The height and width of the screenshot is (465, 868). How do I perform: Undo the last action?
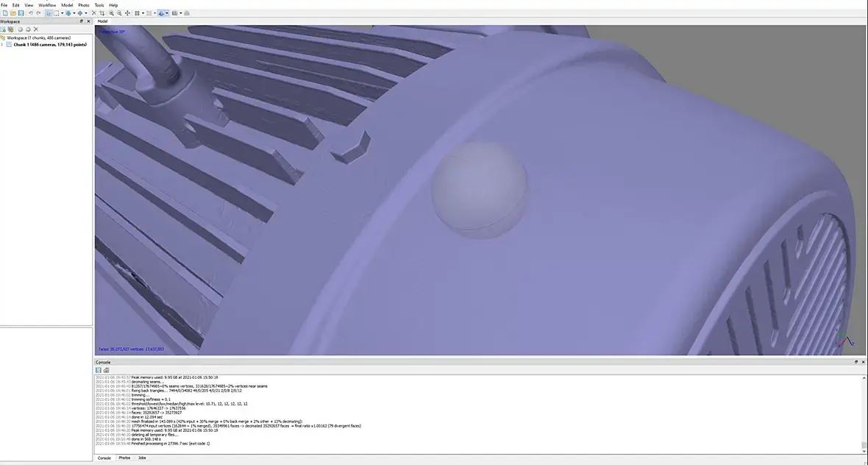(30, 13)
